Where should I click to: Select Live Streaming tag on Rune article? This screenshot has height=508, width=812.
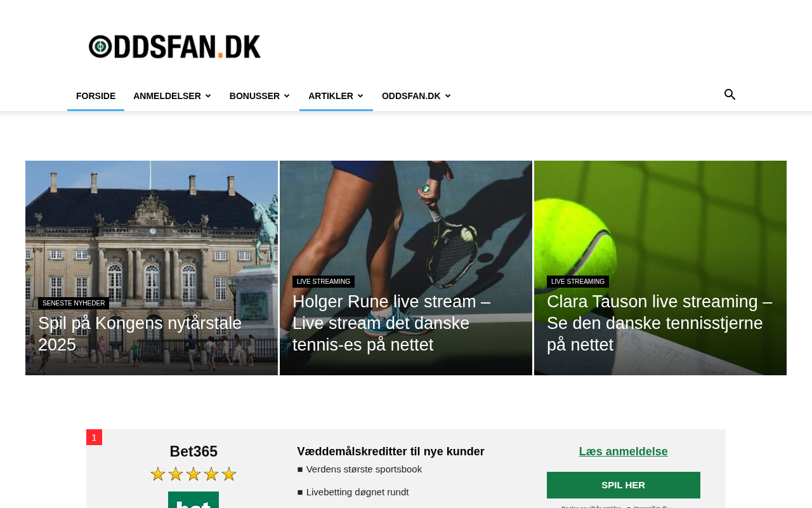pyautogui.click(x=324, y=282)
